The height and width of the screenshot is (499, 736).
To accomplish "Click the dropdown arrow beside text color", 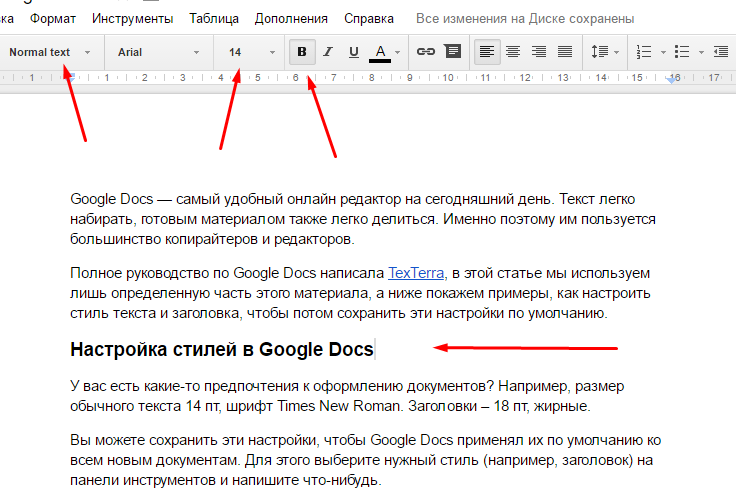I will [398, 52].
